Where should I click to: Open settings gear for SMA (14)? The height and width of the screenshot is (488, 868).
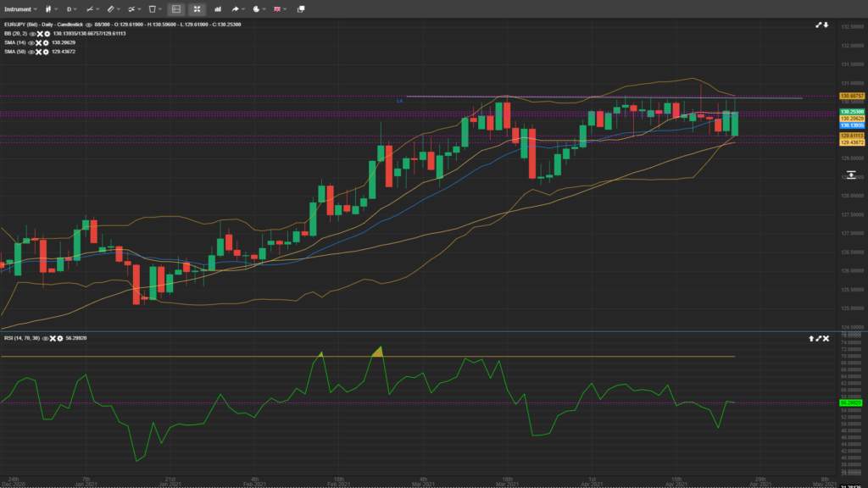pyautogui.click(x=46, y=42)
